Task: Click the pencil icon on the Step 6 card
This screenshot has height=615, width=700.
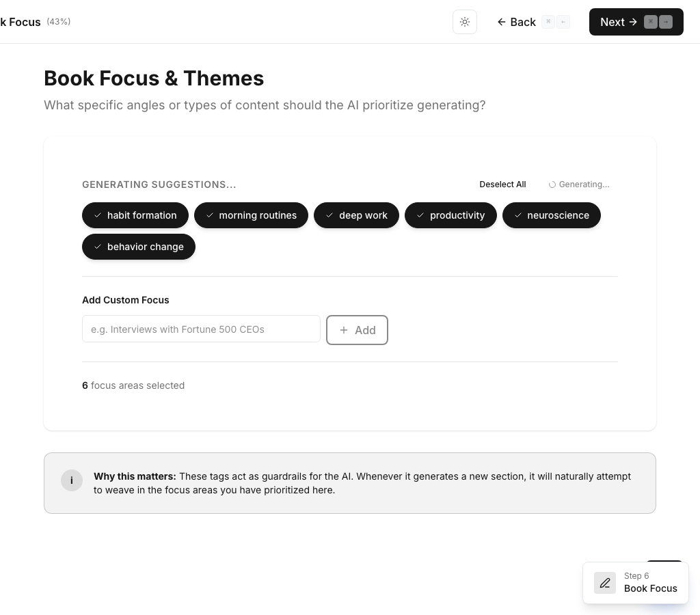Action: coord(604,582)
